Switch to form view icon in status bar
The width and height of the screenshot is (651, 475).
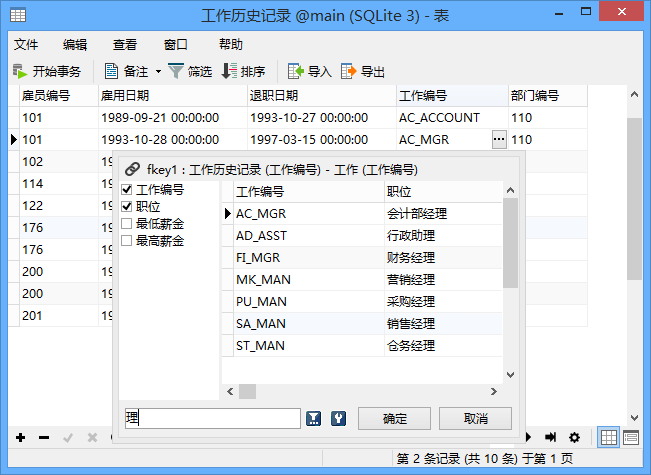[x=631, y=437]
